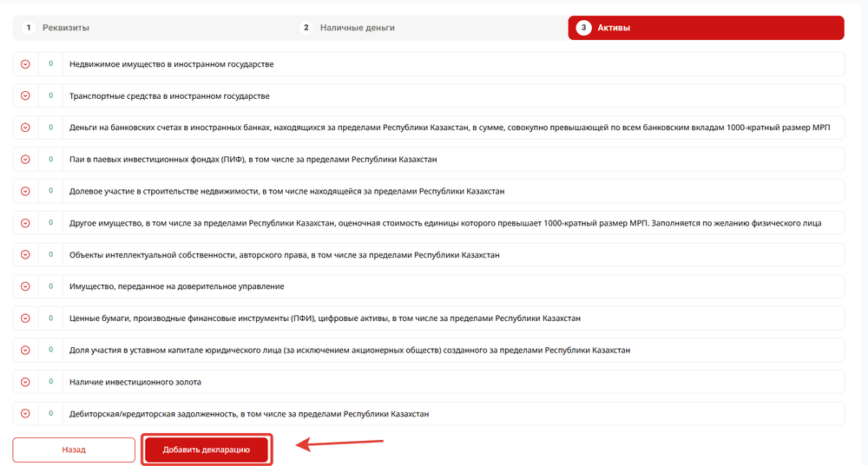Click the chevron icon beside trust management row
The image size is (868, 466).
click(x=25, y=286)
